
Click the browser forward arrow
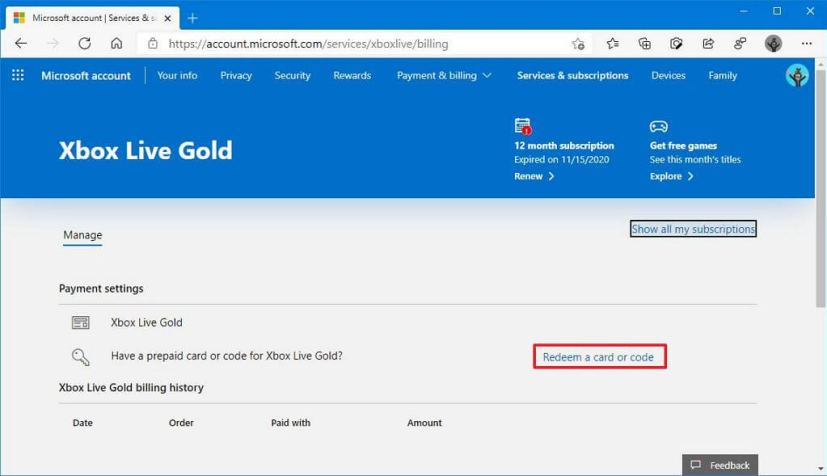point(53,44)
